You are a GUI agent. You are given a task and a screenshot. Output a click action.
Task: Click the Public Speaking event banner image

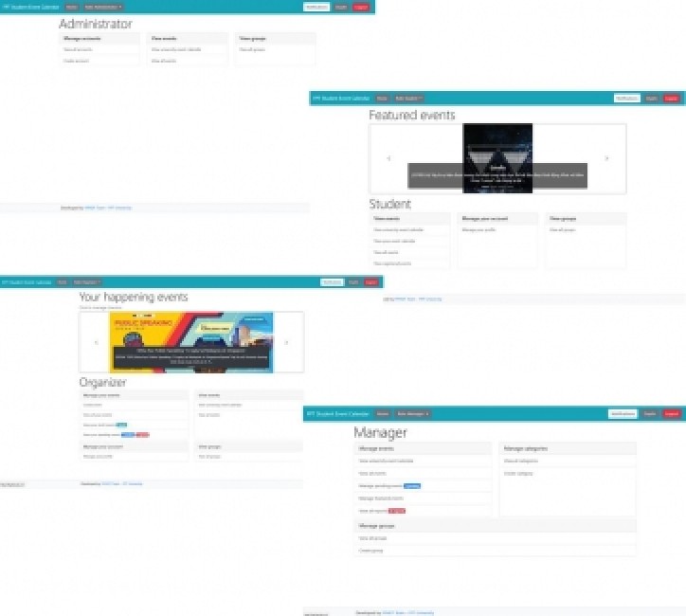tap(191, 342)
